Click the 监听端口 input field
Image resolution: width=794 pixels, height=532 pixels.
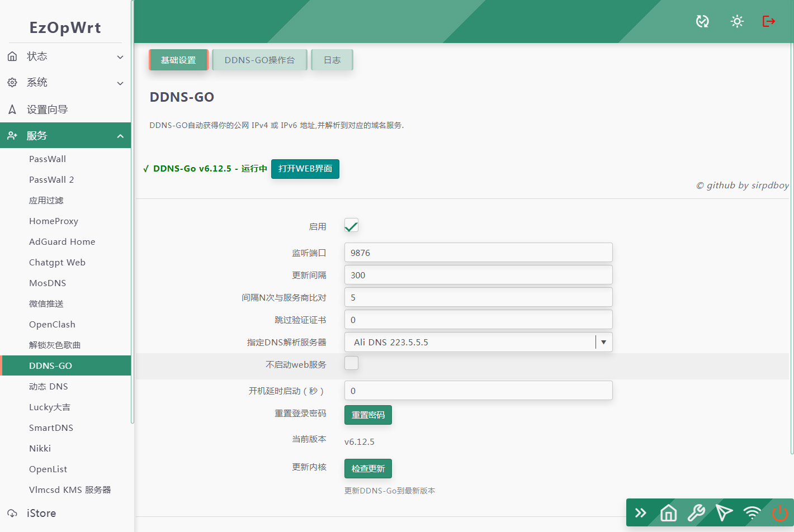(479, 253)
